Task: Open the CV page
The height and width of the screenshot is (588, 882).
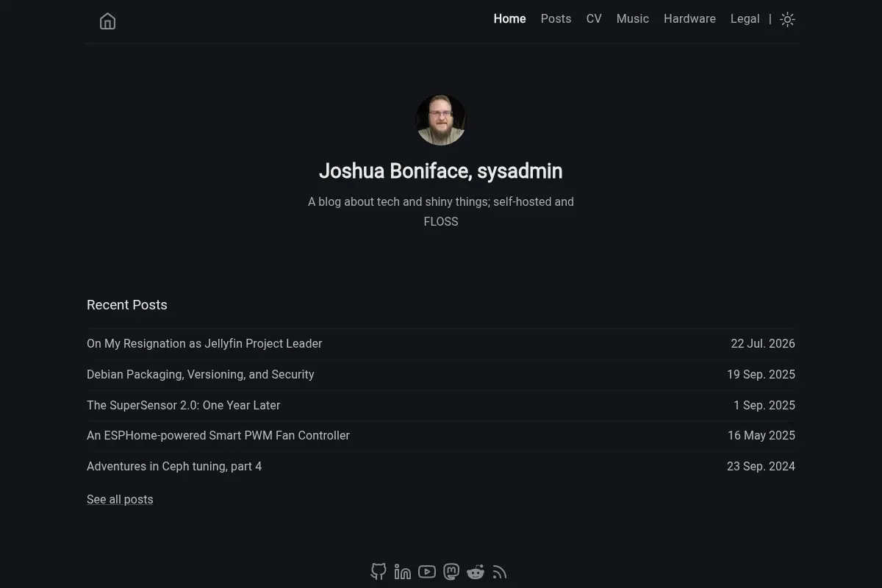Action: point(594,19)
